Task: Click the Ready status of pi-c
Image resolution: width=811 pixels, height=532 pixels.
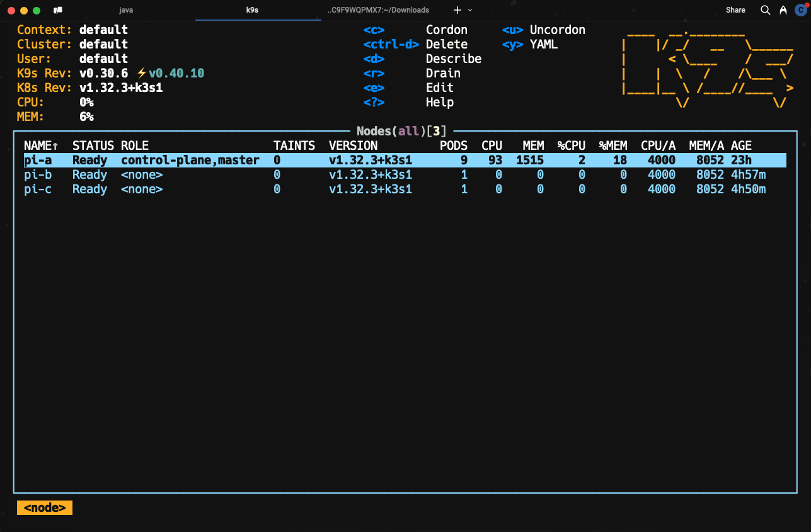Action: [89, 189]
